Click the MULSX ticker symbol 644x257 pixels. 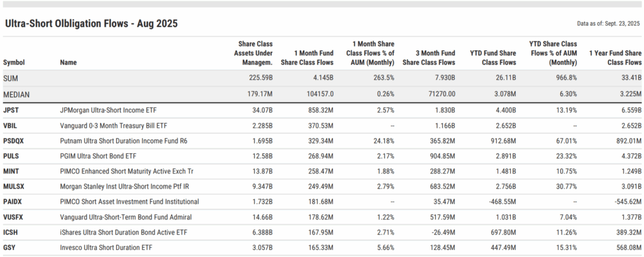click(x=14, y=187)
